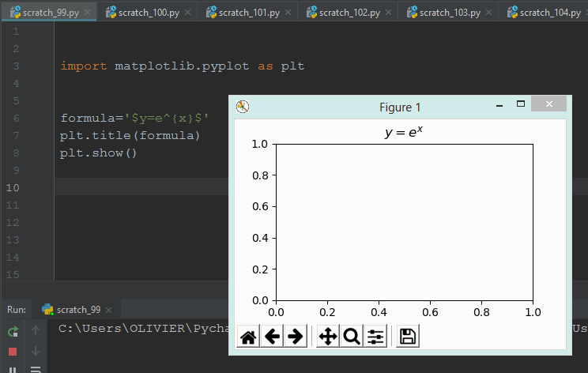588x373 pixels.
Task: Close the scratch_102.py tab
Action: coord(389,13)
